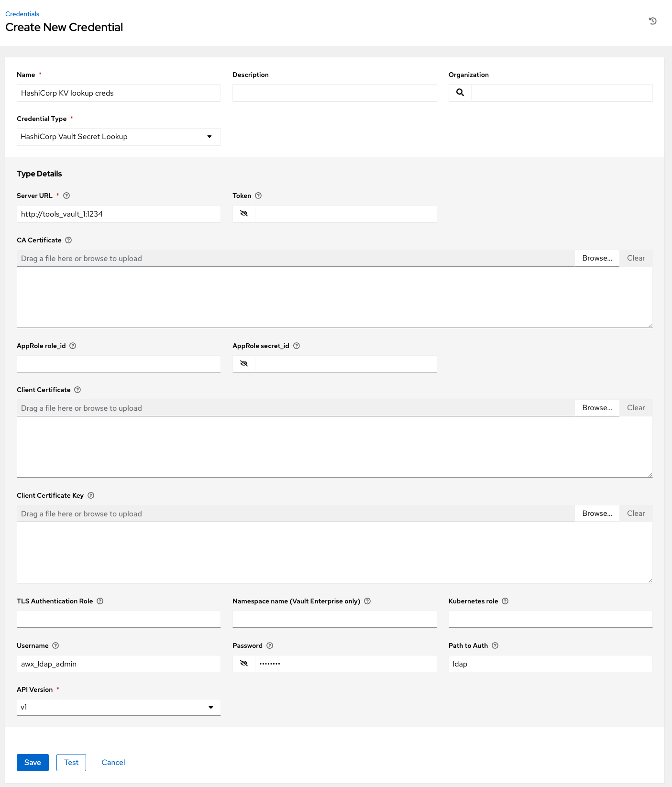Show help for Namespace name field

point(367,601)
